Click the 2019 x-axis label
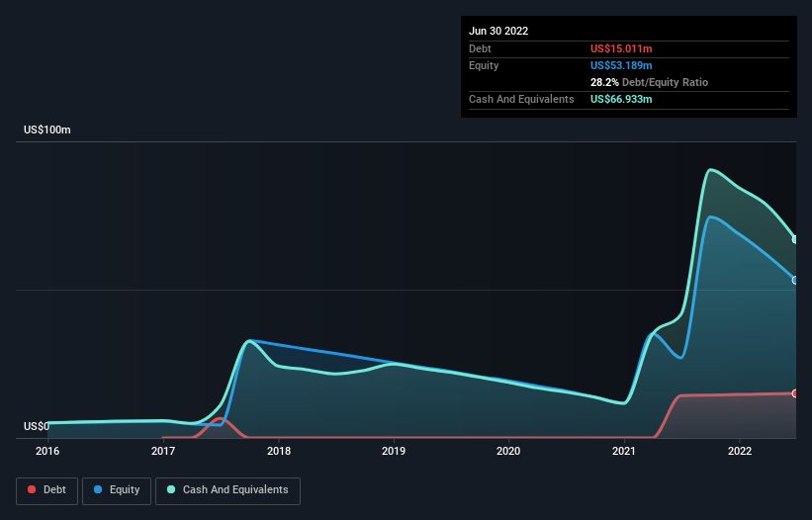 tap(394, 451)
